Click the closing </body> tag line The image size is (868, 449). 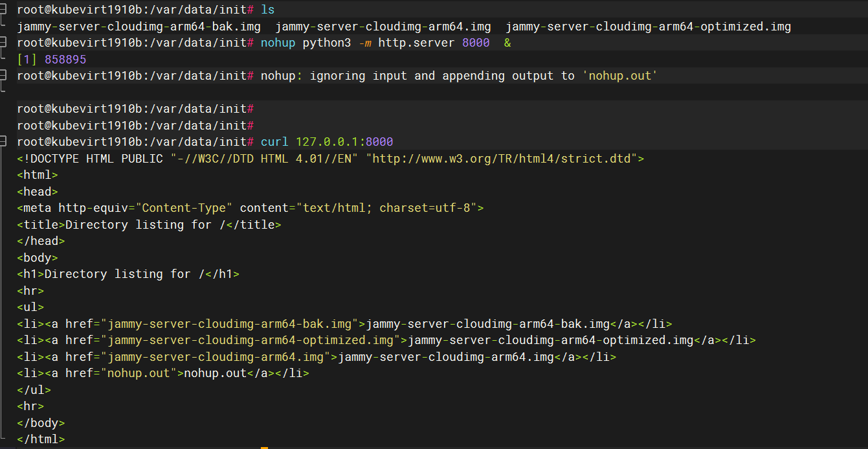41,423
